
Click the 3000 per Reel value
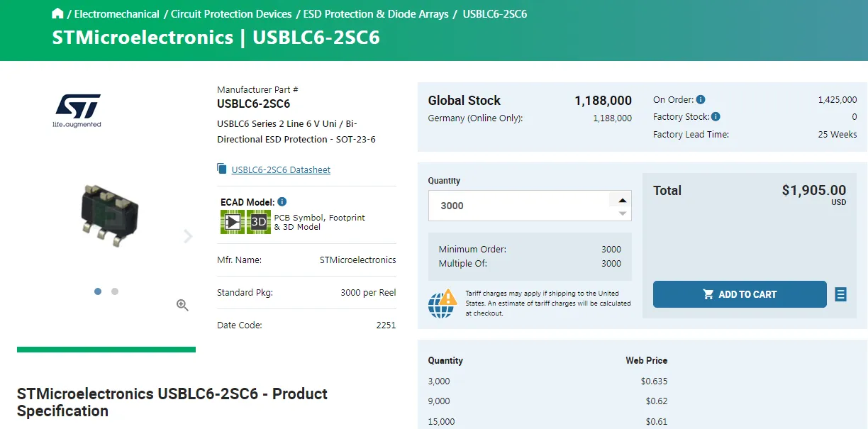coord(368,293)
